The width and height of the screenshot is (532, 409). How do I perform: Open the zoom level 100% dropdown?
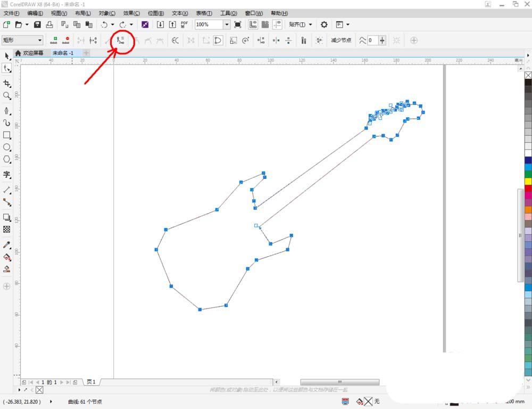[227, 24]
